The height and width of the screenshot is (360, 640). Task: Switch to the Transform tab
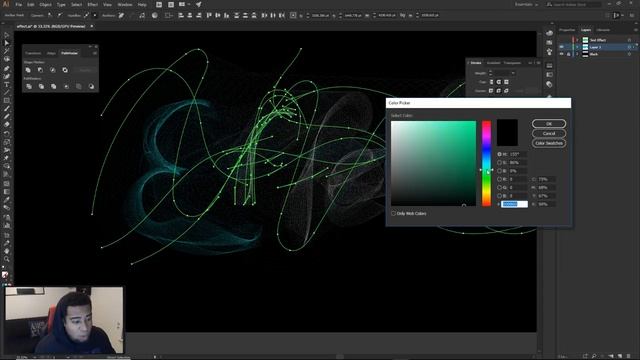pyautogui.click(x=33, y=53)
